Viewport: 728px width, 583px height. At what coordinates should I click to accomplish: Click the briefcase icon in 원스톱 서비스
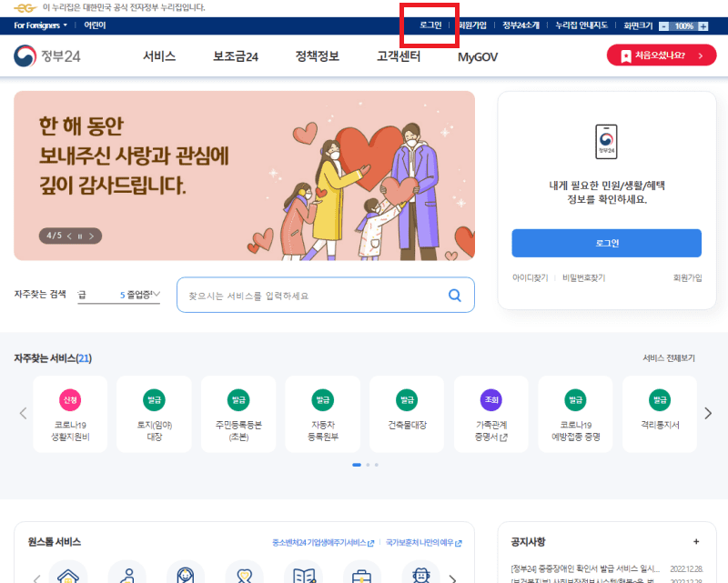pos(361,575)
